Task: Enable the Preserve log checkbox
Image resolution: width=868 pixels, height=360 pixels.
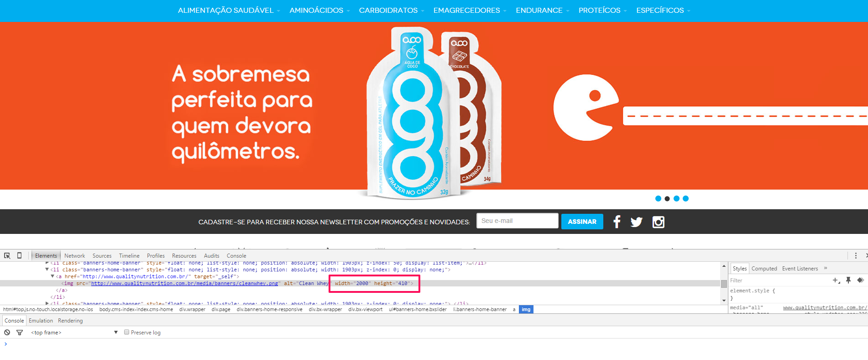Action: (x=127, y=332)
